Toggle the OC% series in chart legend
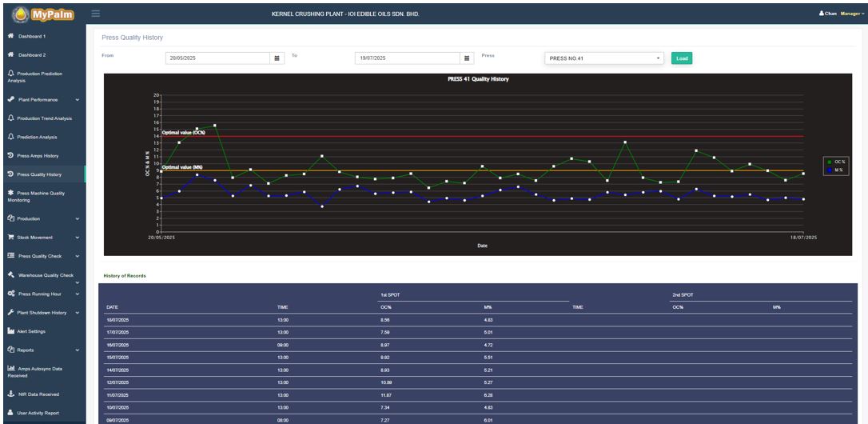This screenshot has width=868, height=424. pyautogui.click(x=835, y=162)
